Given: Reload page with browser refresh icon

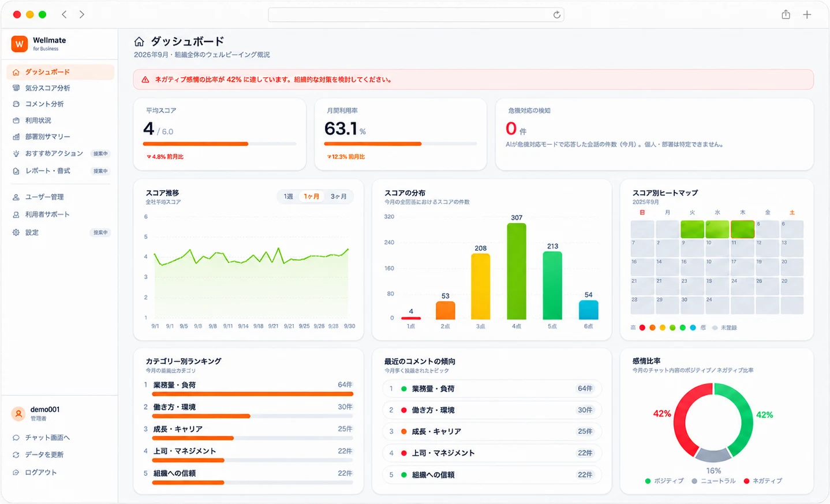Looking at the screenshot, I should [556, 15].
